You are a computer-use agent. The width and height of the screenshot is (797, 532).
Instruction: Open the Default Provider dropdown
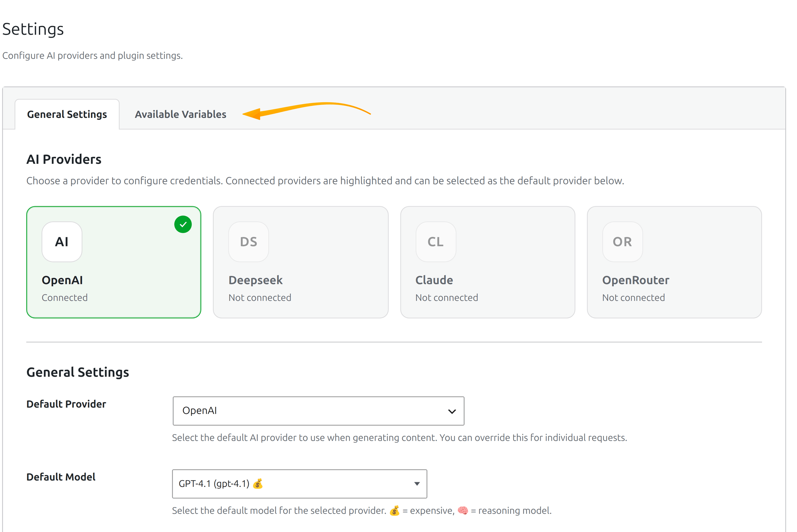(x=318, y=411)
